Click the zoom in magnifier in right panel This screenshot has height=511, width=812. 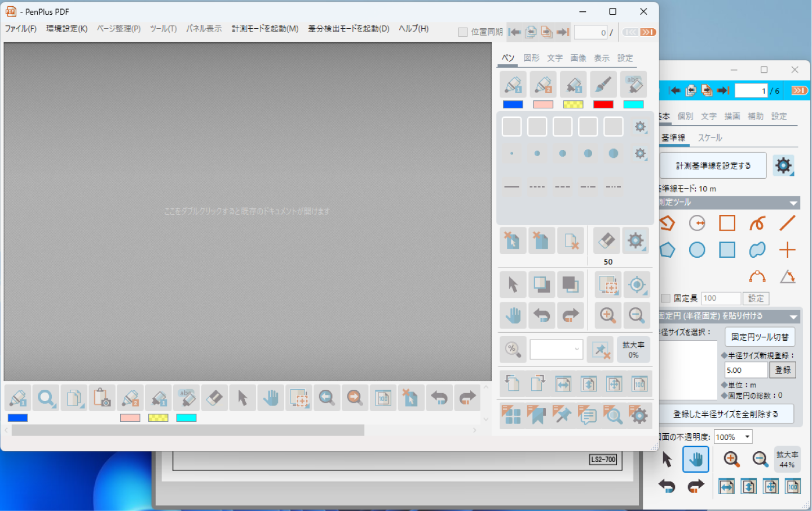pos(608,315)
